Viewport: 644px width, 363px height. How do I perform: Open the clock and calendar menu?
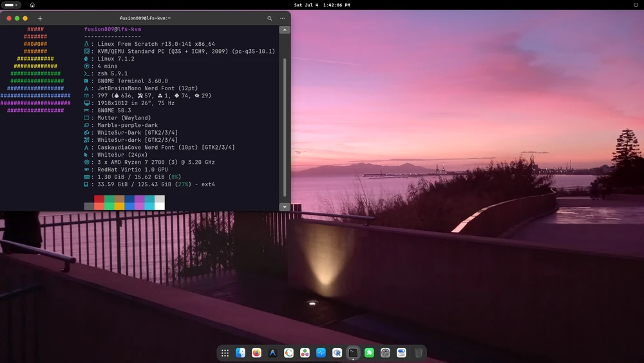click(322, 5)
